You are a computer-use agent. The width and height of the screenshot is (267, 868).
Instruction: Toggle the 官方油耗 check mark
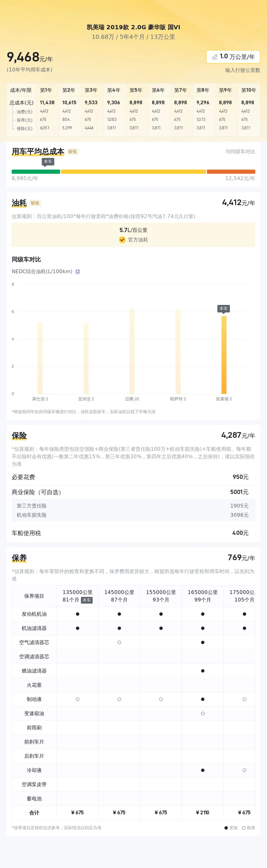[x=122, y=240]
